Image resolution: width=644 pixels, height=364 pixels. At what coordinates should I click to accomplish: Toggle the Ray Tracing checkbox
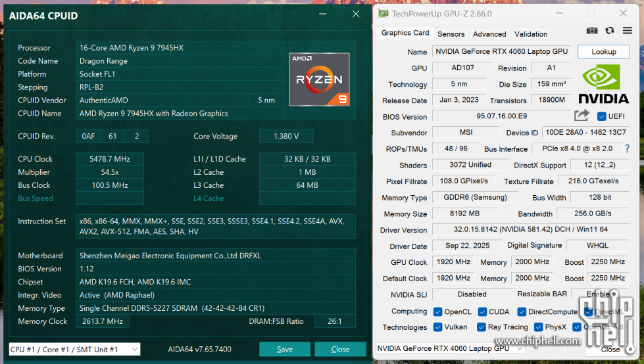click(482, 327)
